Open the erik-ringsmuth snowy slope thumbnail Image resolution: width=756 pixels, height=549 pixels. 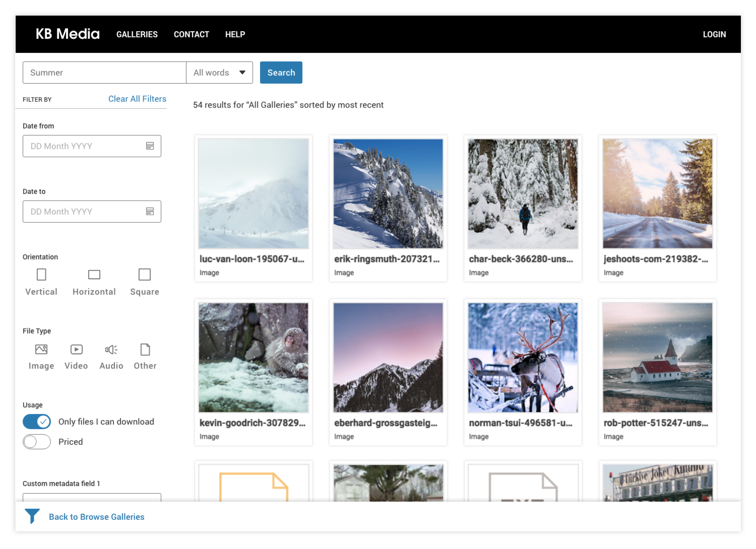click(388, 194)
